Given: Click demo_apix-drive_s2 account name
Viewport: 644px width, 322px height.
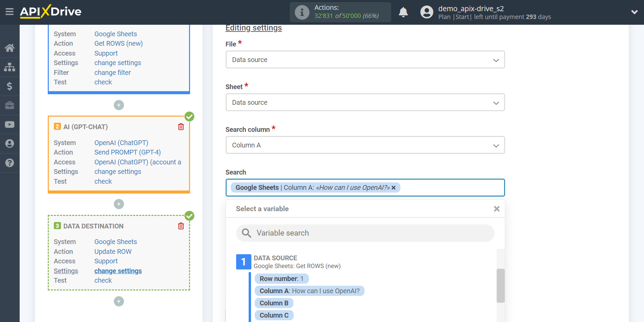Looking at the screenshot, I should pyautogui.click(x=471, y=8).
